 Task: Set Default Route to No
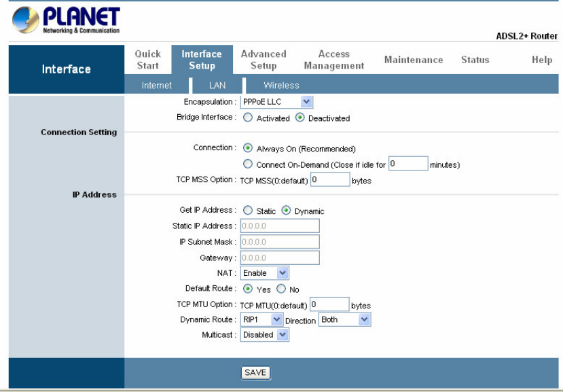(281, 289)
